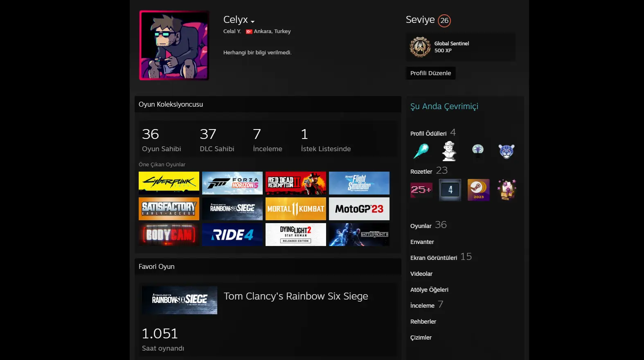Open the RIDE 4 game banner
644x360 pixels.
232,235
